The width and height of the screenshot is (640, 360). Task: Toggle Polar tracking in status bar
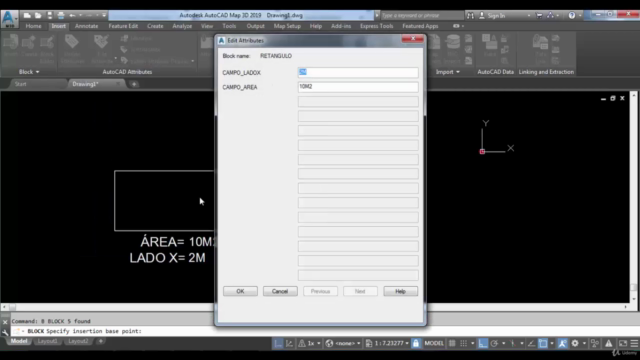(x=494, y=344)
